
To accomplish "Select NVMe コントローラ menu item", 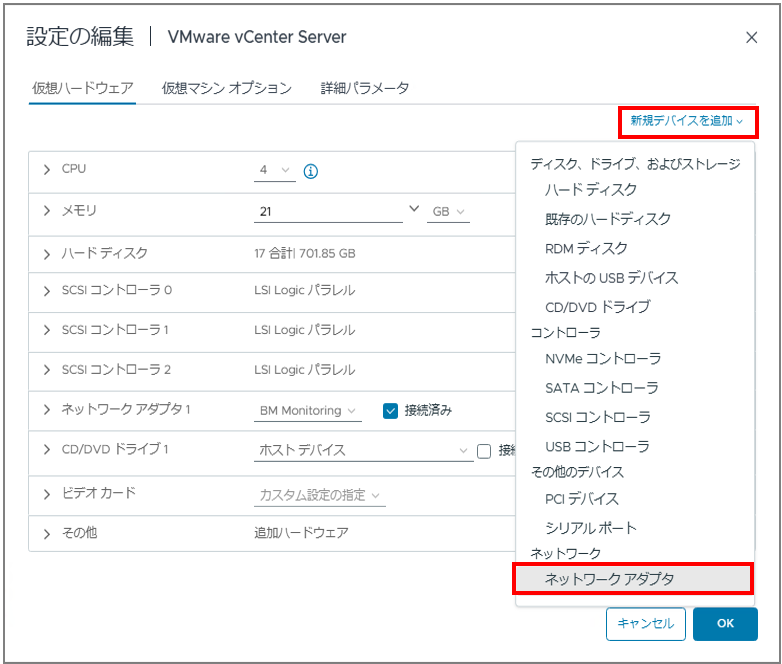I will coord(603,359).
